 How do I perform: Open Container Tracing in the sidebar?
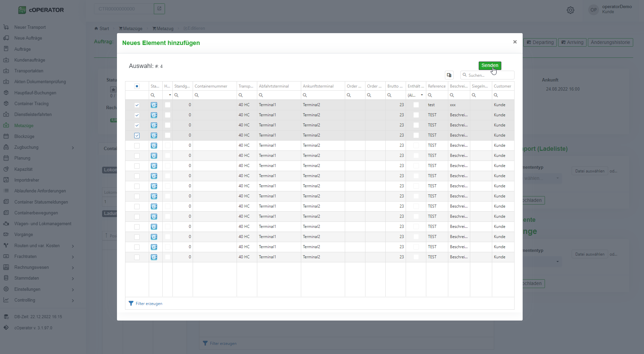click(31, 104)
